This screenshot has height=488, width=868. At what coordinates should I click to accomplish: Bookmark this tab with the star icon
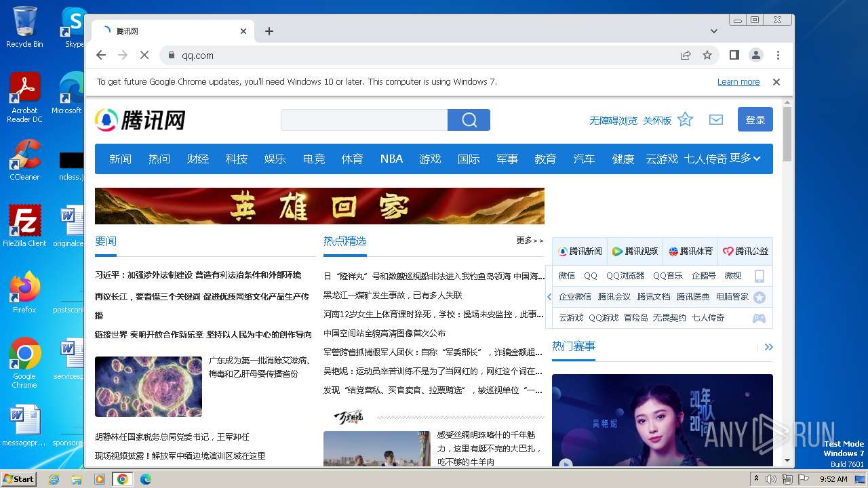(x=707, y=55)
